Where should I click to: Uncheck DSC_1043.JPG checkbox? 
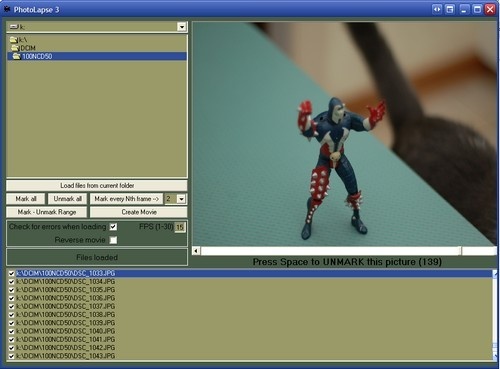pos(11,356)
